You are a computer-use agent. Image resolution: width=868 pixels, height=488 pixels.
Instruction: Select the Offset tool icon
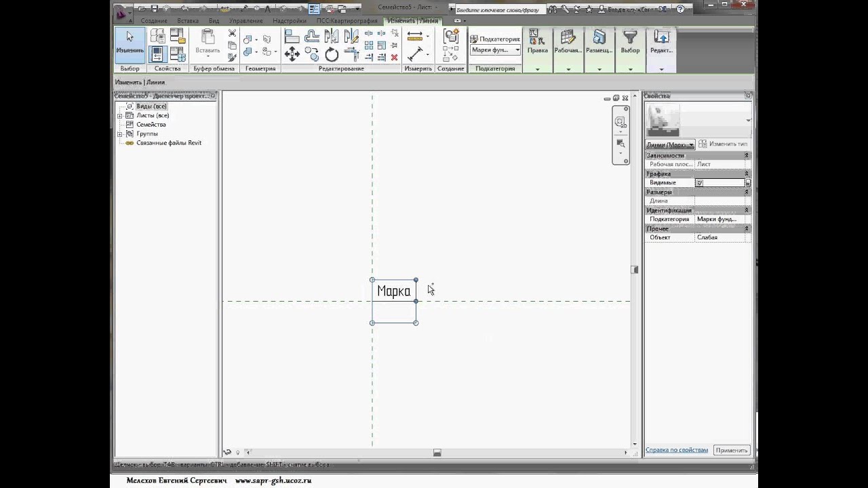point(312,37)
